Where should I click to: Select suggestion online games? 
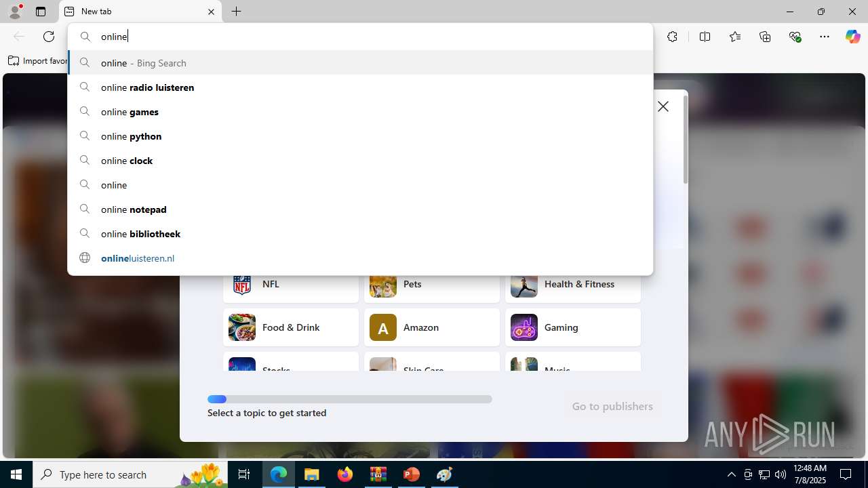[360, 112]
